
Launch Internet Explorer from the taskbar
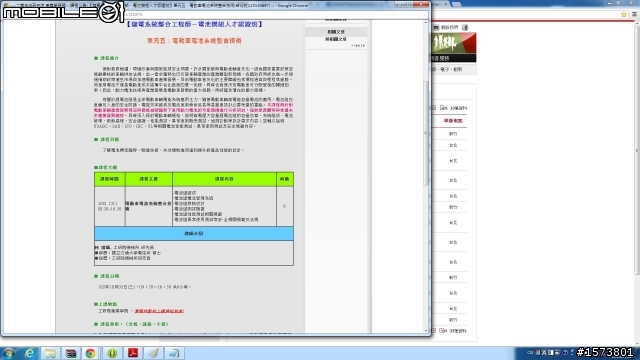(x=30, y=353)
